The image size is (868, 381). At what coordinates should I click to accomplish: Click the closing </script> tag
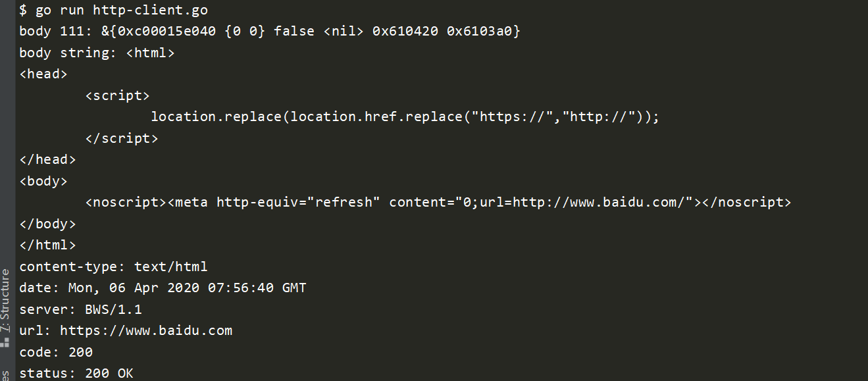pos(121,138)
